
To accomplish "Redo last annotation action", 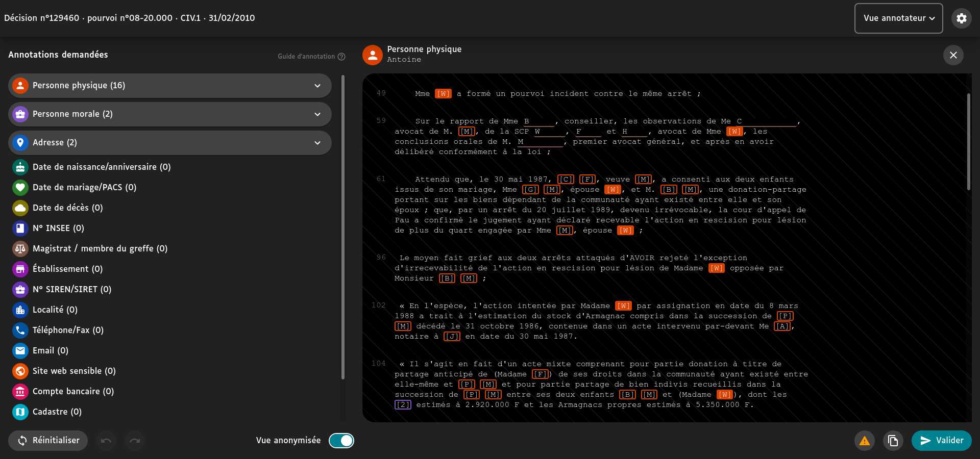I will click(x=135, y=441).
